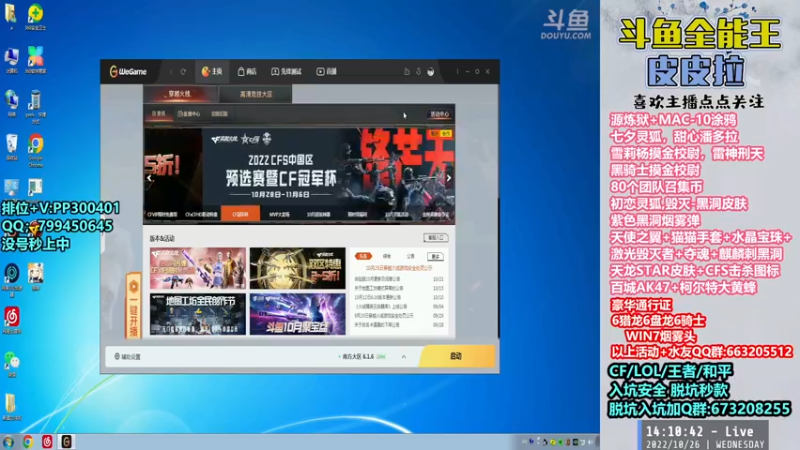Click the WeGame user avatar icon

(x=431, y=72)
